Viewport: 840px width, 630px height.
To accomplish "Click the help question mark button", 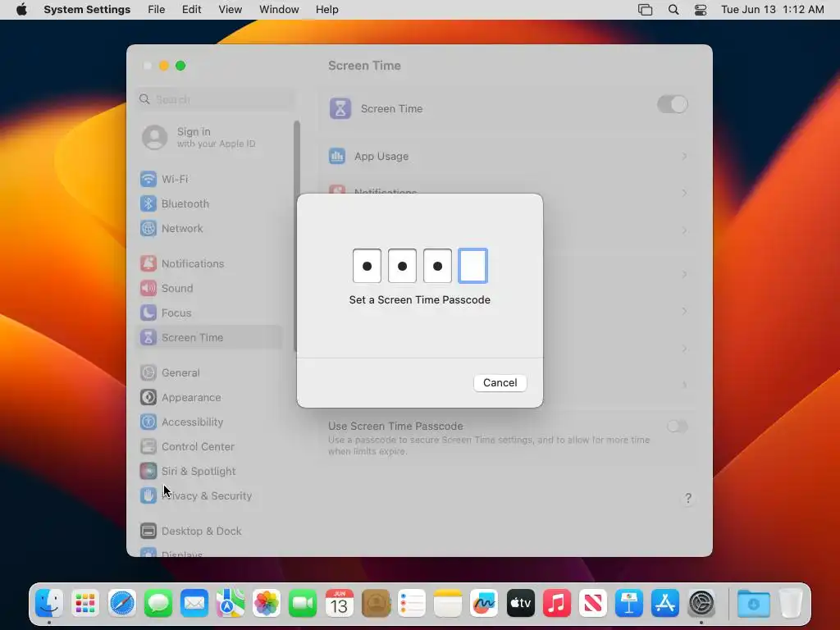I will coord(688,498).
